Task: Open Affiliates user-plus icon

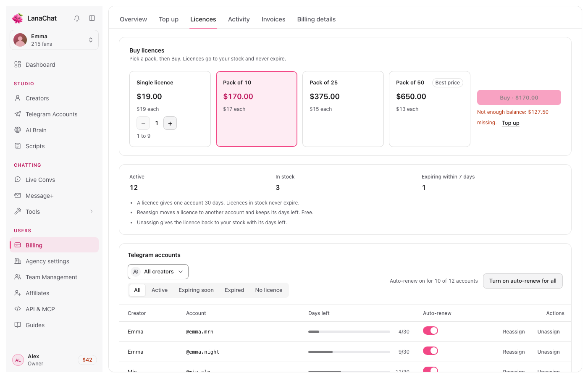Action: pos(18,293)
